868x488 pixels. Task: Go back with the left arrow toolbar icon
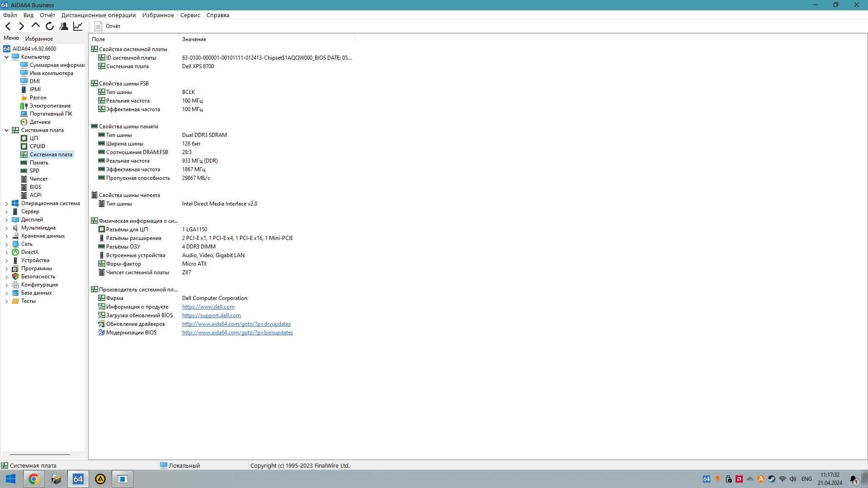point(8,26)
